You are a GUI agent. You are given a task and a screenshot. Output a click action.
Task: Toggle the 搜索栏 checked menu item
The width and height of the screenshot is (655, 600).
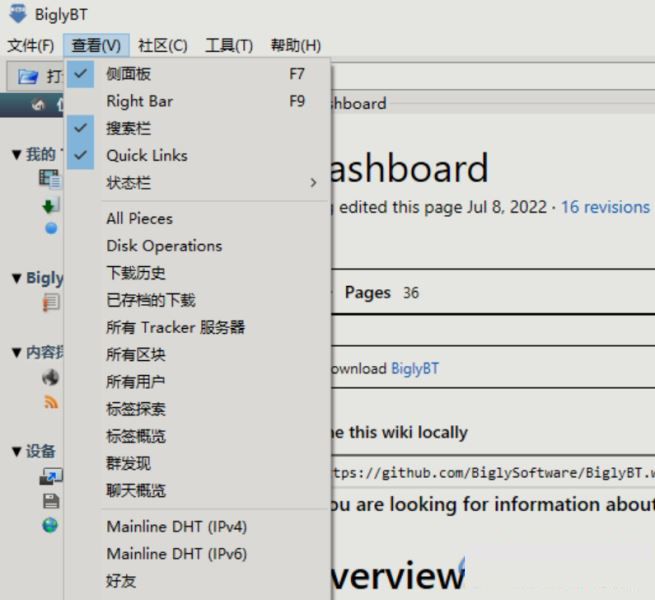click(x=197, y=128)
